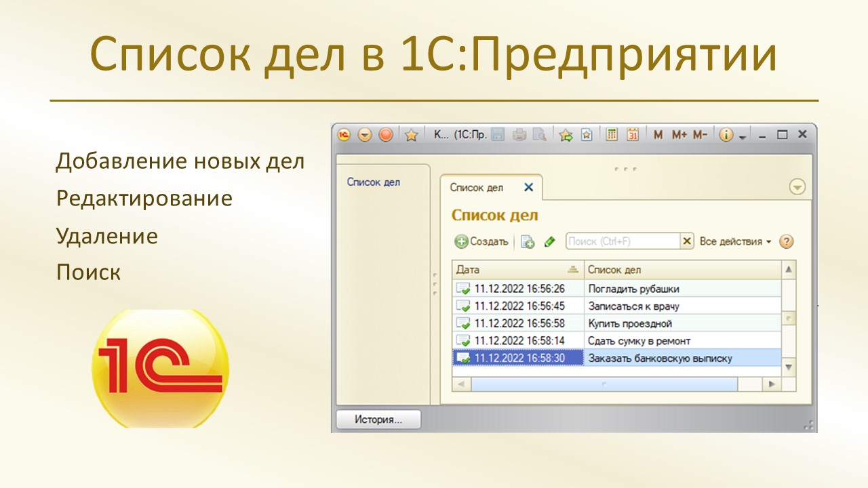Select date 11.12.2022 16:56:45
The width and height of the screenshot is (868, 488).
click(x=519, y=306)
